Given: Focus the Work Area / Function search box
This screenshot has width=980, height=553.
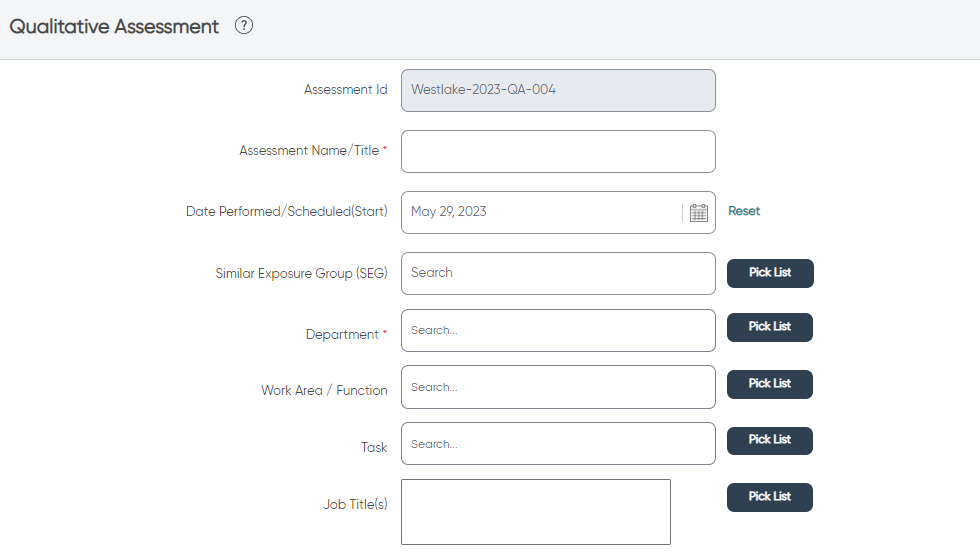Looking at the screenshot, I should (x=558, y=387).
